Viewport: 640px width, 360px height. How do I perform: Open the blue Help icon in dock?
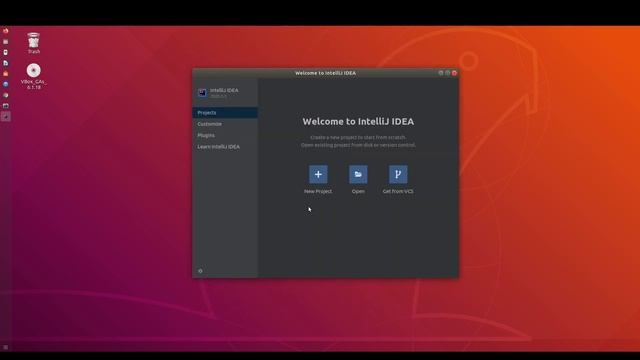tap(6, 84)
